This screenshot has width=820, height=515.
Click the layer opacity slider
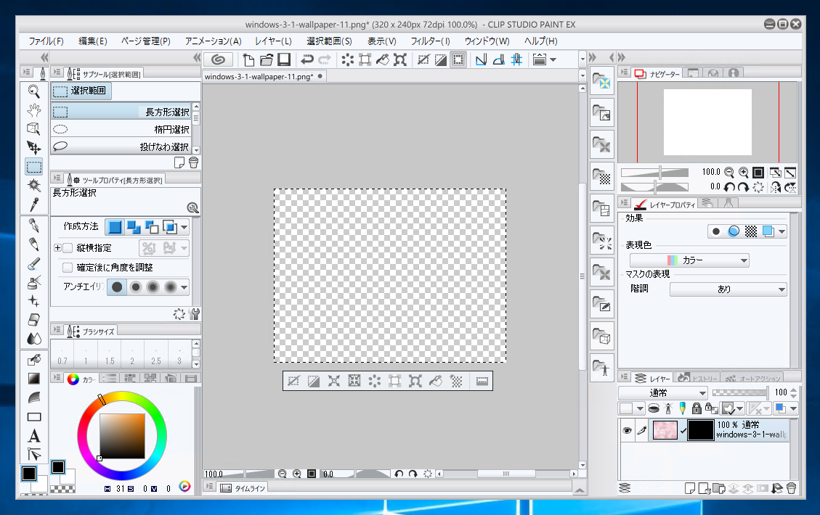click(x=740, y=392)
